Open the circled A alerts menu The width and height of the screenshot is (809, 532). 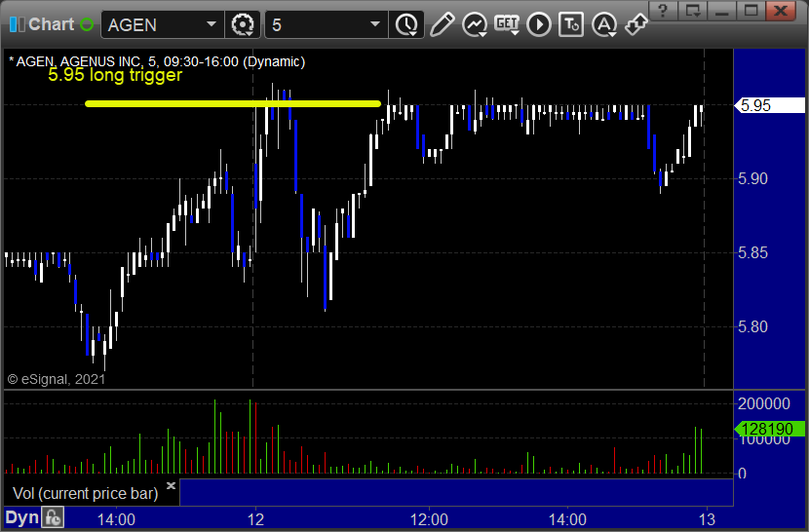coord(604,24)
